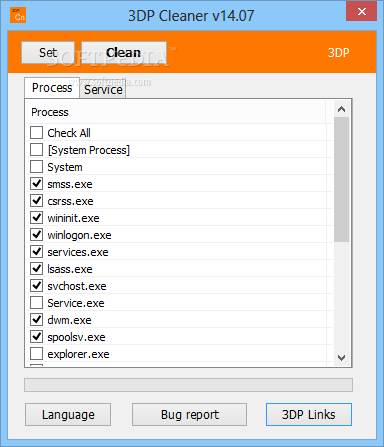Uncheck the dwm.exe checkbox
Image resolution: width=384 pixels, height=447 pixels.
[x=36, y=319]
